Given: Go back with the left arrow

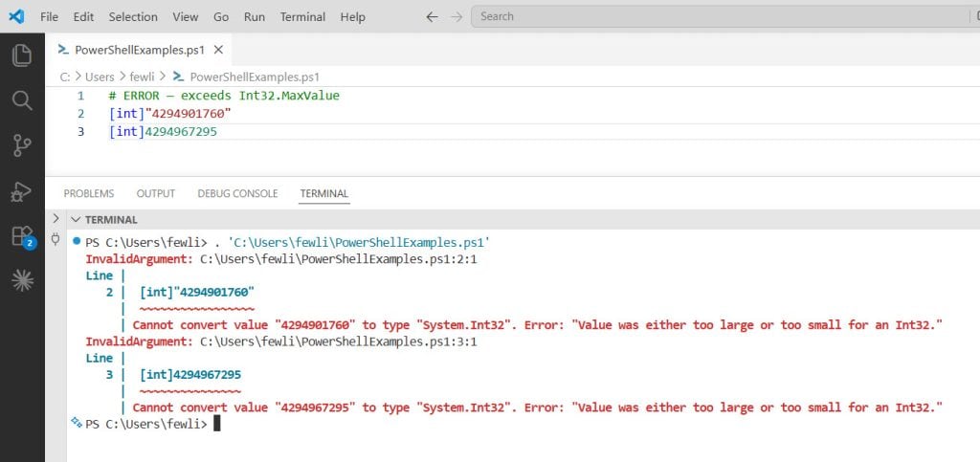Looking at the screenshot, I should pos(432,17).
